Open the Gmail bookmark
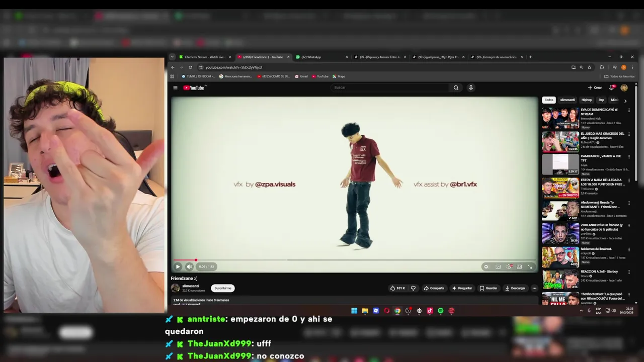The width and height of the screenshot is (644, 362). click(301, 76)
